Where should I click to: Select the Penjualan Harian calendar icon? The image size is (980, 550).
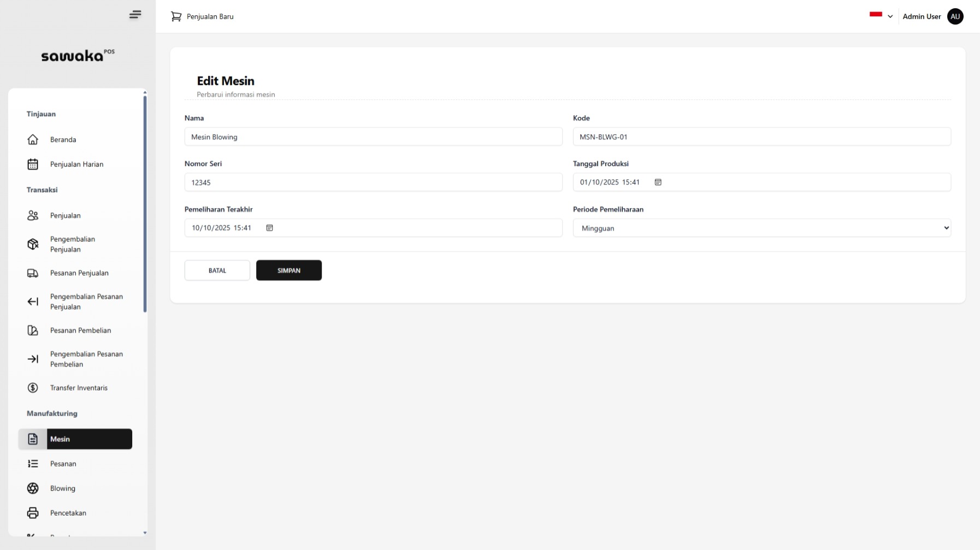(x=33, y=164)
